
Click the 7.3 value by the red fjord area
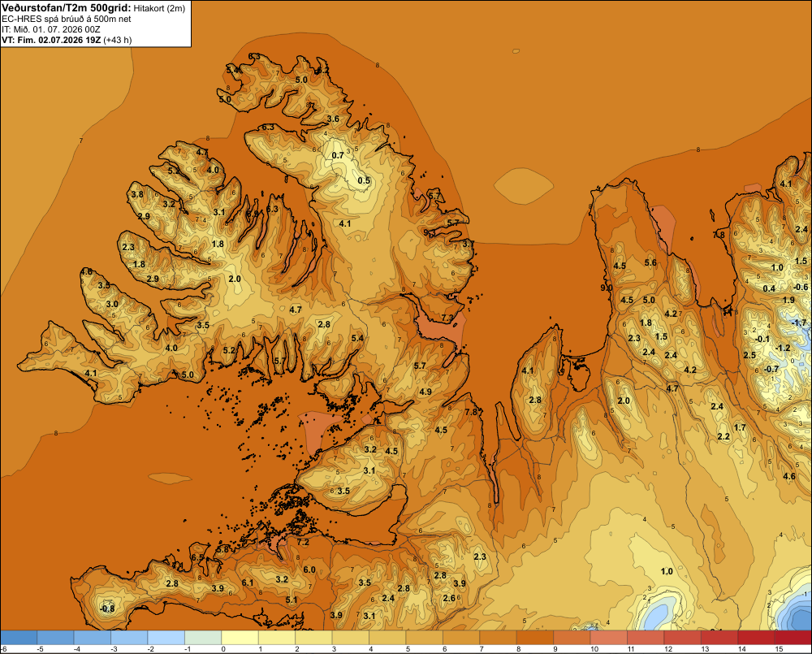pyautogui.click(x=447, y=318)
